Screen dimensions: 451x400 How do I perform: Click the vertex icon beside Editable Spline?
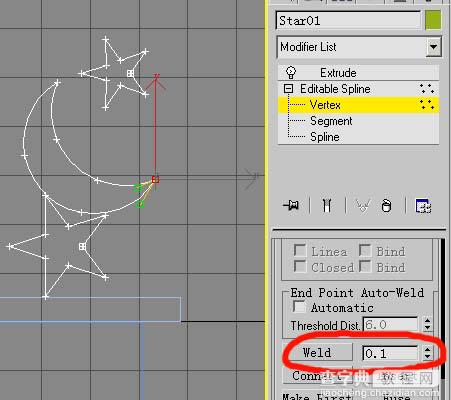tap(427, 89)
